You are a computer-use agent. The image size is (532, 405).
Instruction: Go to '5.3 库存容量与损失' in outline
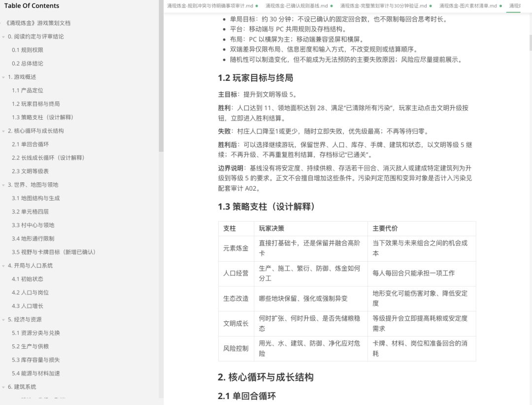(x=35, y=360)
